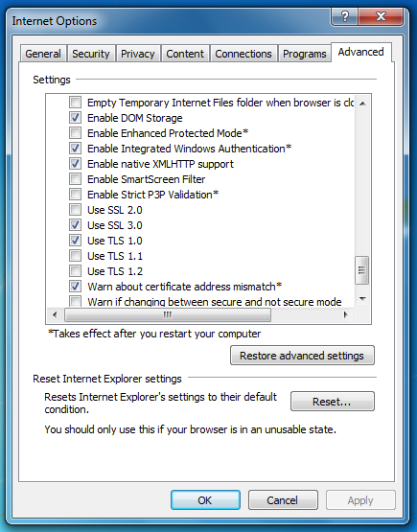Click the scroll up arrow in settings list
This screenshot has width=417, height=532.
point(362,104)
